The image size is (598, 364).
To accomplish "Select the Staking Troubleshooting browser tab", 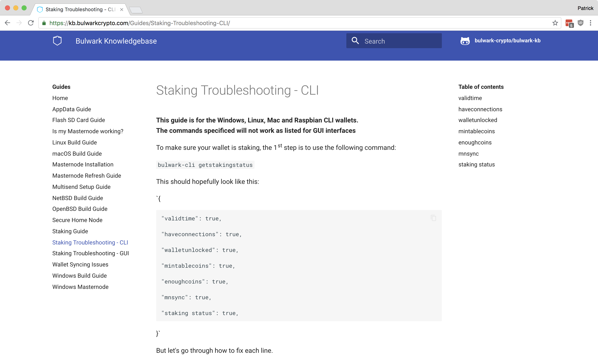I will [x=78, y=10].
